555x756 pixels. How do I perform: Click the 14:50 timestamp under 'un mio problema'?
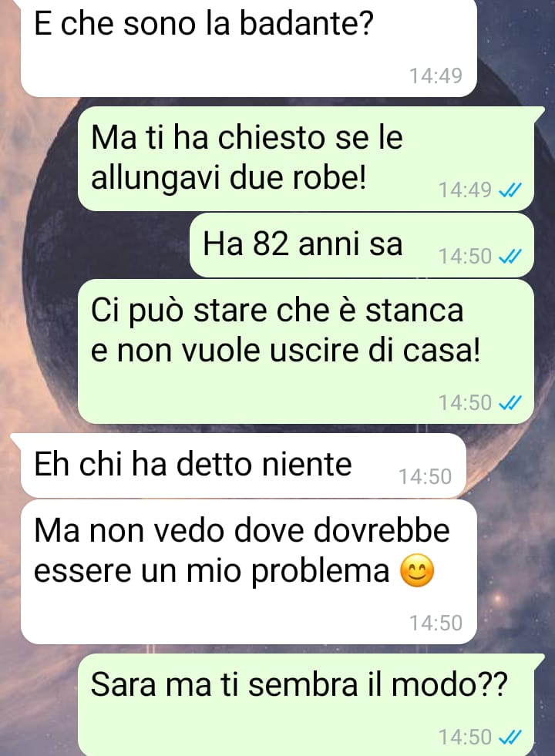pyautogui.click(x=436, y=623)
